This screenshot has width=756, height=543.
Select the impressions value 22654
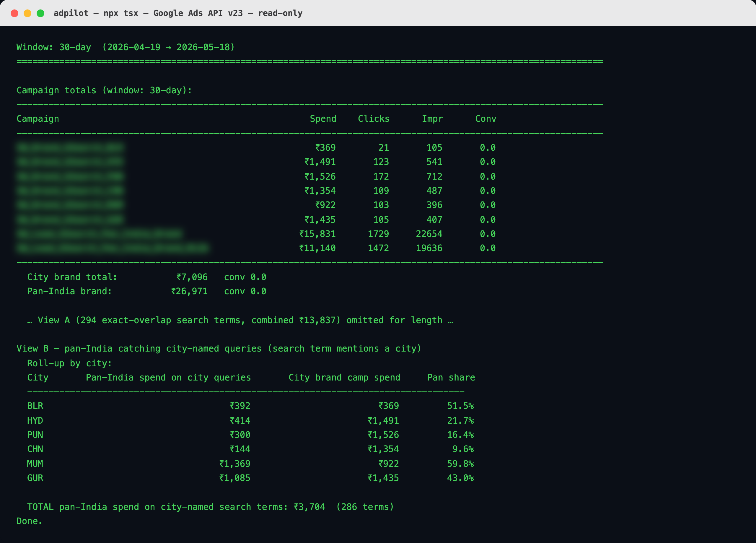429,234
